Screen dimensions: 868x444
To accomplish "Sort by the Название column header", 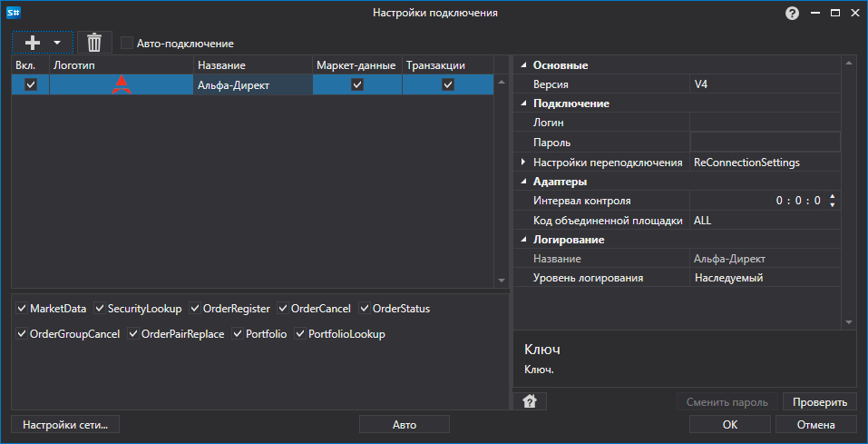I will [253, 65].
